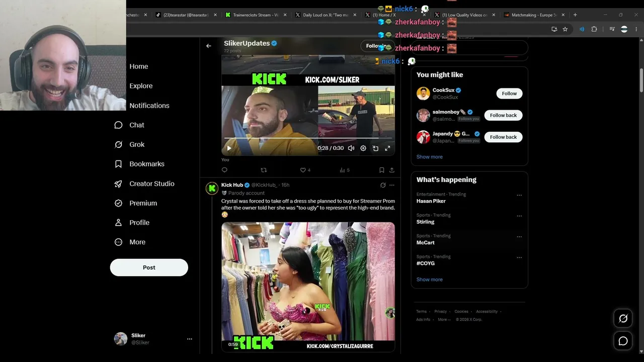This screenshot has width=644, height=362.
Task: Open the Sliker account menu dots
Action: (190, 339)
